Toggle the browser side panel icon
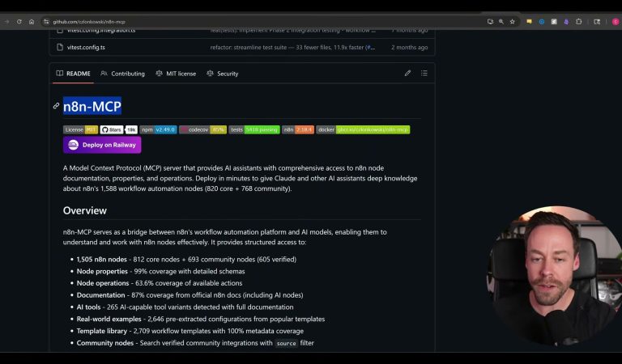The height and width of the screenshot is (364, 622). 597,22
